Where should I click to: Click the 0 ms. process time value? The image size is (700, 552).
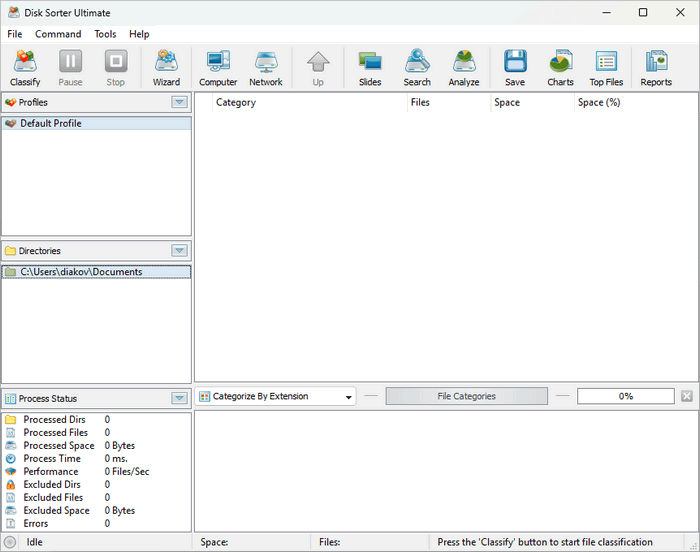pos(116,459)
